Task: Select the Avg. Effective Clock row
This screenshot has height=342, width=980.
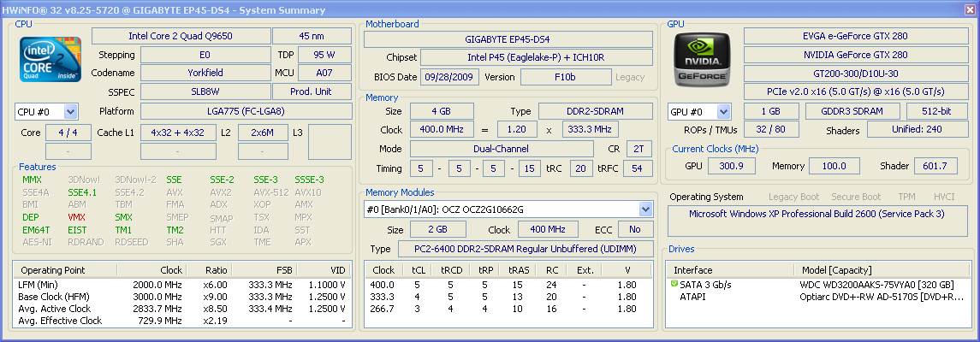Action: [181, 321]
